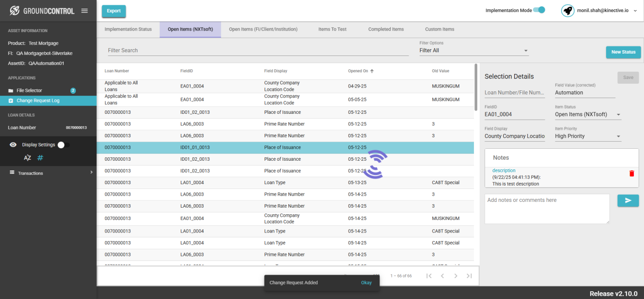
Task: Click the hash number sort icon
Action: click(40, 157)
